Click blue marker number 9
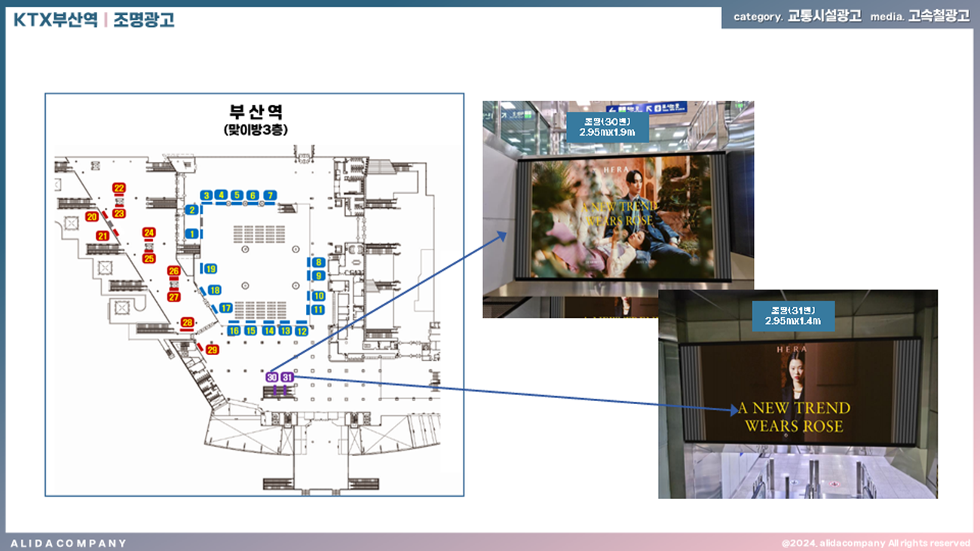This screenshot has height=551, width=980. coord(319,276)
